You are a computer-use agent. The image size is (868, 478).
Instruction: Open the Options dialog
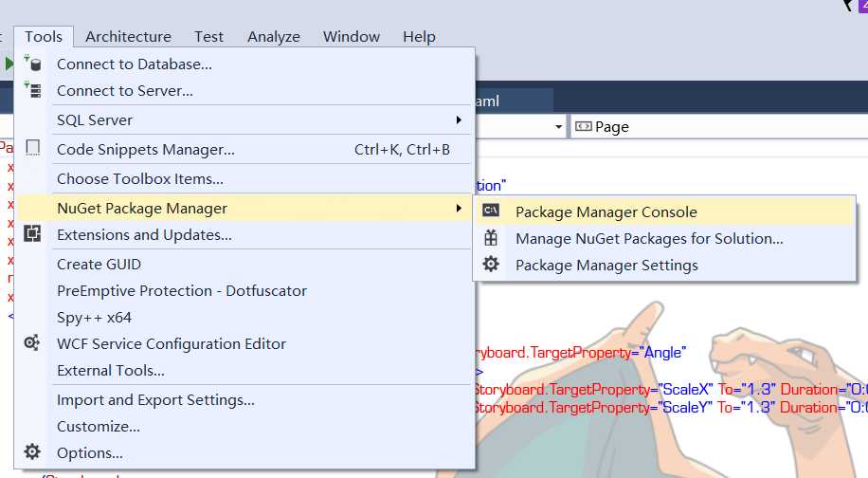244,452
